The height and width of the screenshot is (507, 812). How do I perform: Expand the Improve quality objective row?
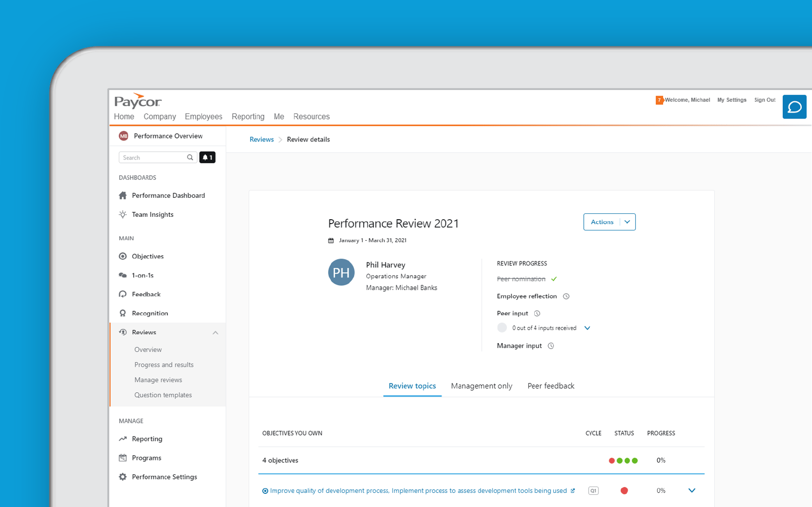pyautogui.click(x=692, y=490)
